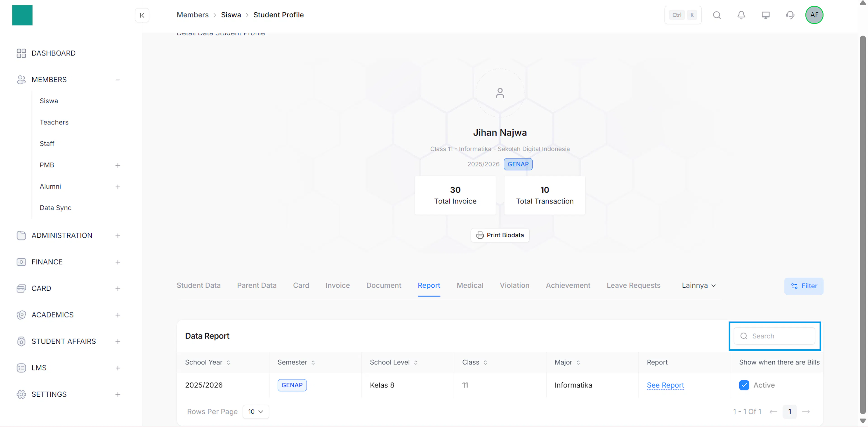Go to Members breadcrumb link
This screenshot has width=868, height=427.
tap(193, 15)
